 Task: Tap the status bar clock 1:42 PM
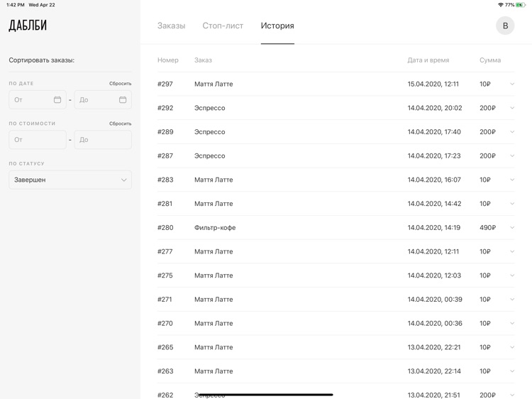(x=16, y=5)
